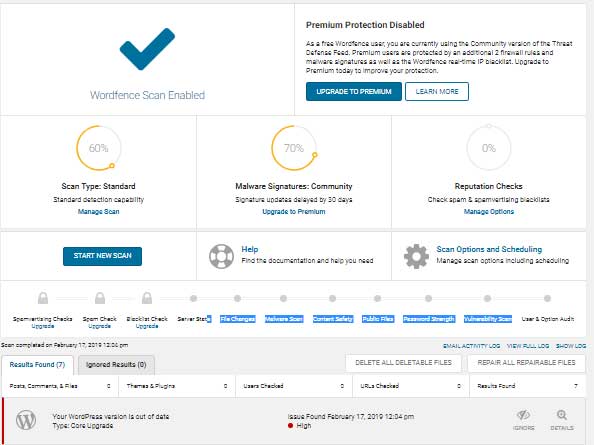
Task: Click the Spam Check lock icon
Action: tap(100, 298)
